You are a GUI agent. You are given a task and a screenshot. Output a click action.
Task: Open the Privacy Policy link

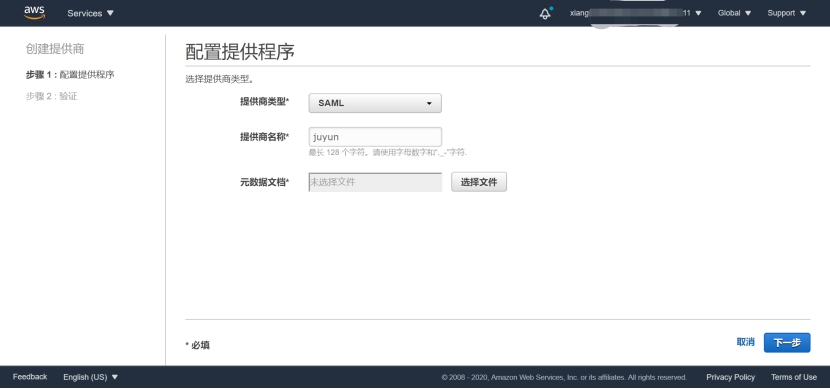point(730,377)
